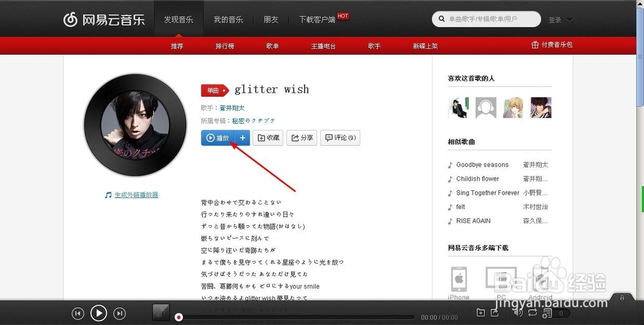Select the 主播电台 submenu item
The image size is (644, 325).
(x=323, y=46)
